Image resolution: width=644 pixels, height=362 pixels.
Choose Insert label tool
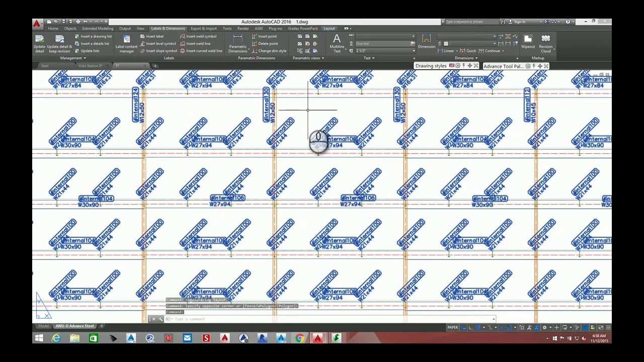click(151, 36)
